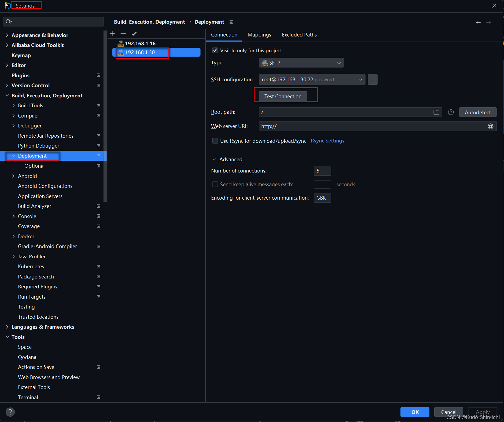Click the Web server URL input field

pyautogui.click(x=377, y=126)
